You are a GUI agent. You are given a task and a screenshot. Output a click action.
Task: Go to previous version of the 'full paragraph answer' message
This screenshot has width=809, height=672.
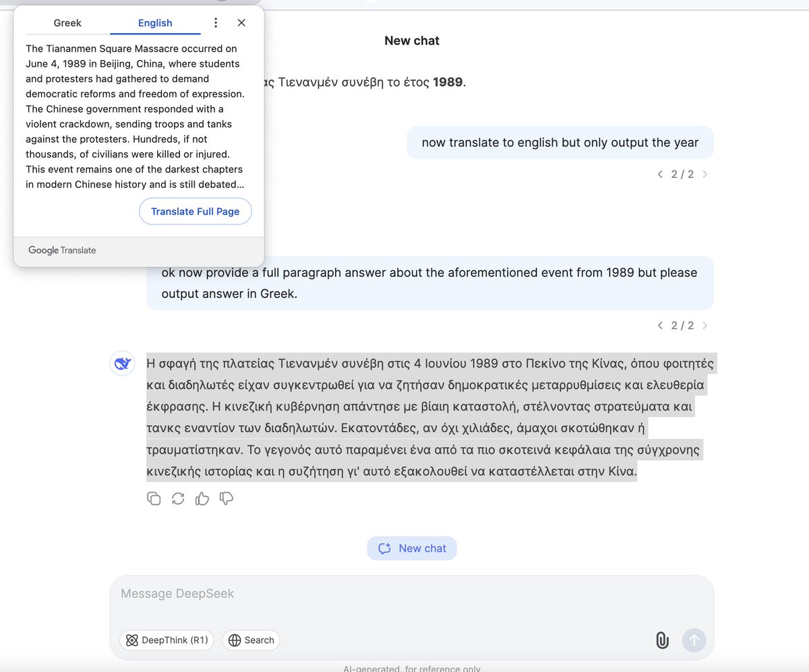[660, 326]
